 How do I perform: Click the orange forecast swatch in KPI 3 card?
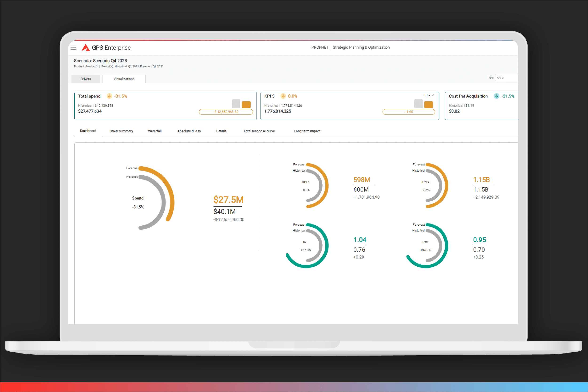point(428,105)
